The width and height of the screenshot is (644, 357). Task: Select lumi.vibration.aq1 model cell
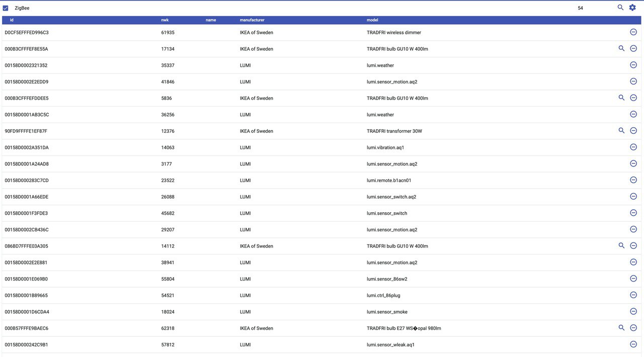coord(385,147)
